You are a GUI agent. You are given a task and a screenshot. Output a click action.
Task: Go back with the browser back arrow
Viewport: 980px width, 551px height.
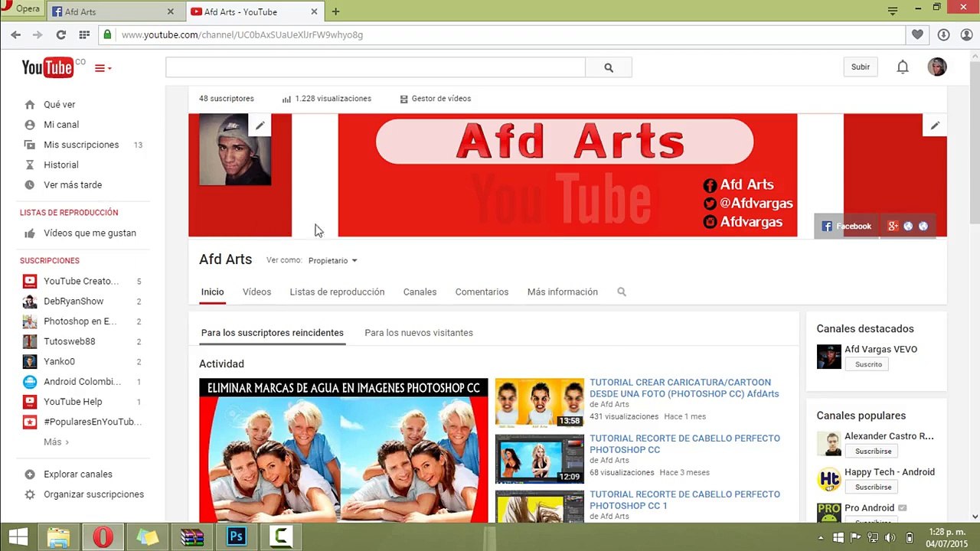(15, 34)
